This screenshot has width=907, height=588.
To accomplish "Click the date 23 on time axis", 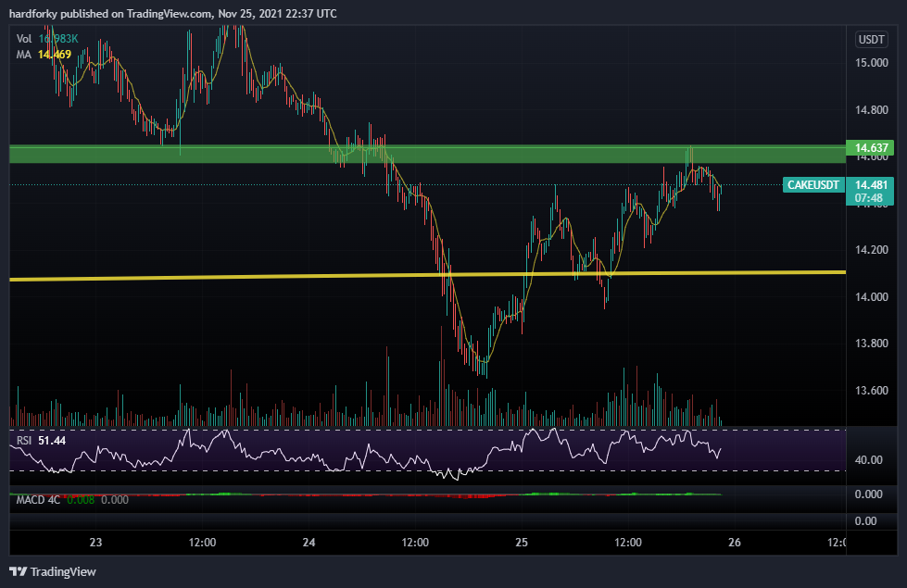I will [x=95, y=543].
